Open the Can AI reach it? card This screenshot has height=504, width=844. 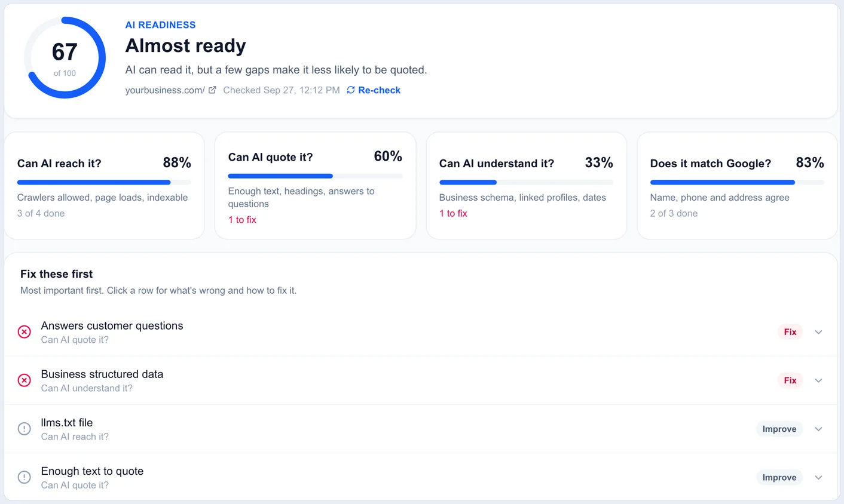pyautogui.click(x=104, y=186)
